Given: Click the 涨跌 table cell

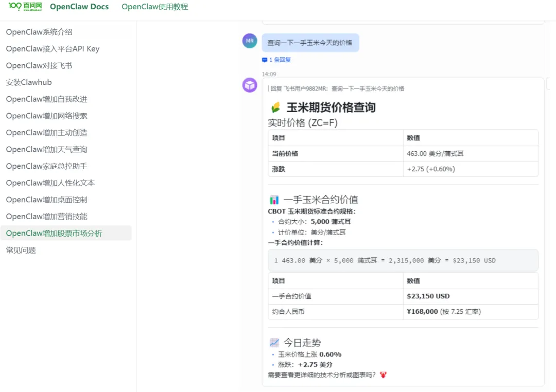Looking at the screenshot, I should click(336, 169).
